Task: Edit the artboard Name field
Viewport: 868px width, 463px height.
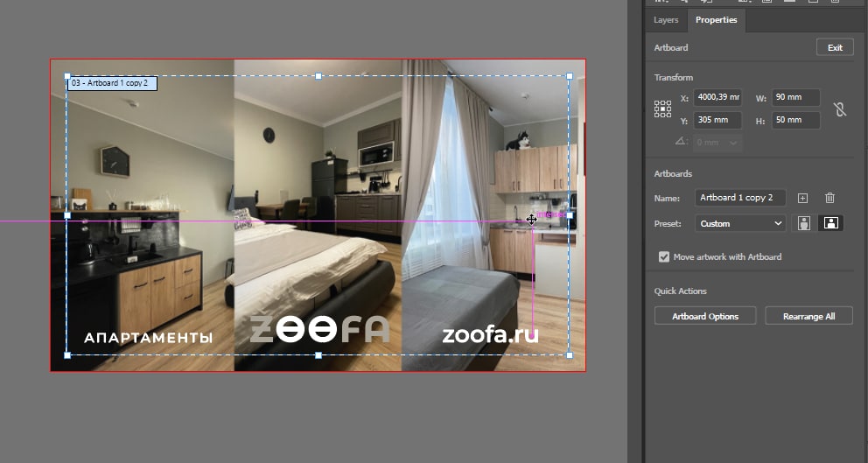Action: [740, 198]
